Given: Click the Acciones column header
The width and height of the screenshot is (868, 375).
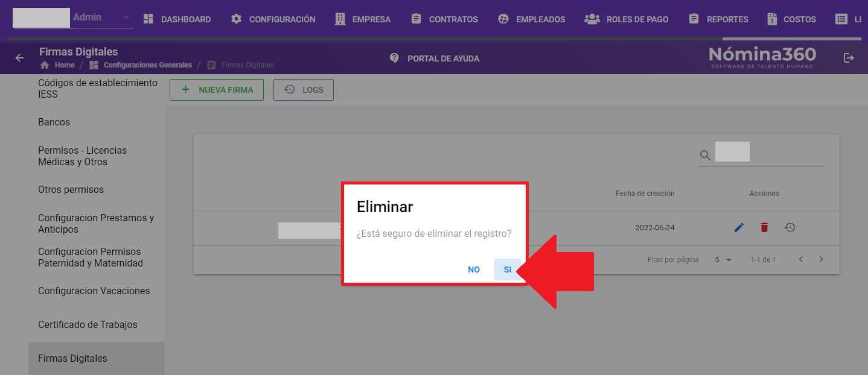Looking at the screenshot, I should 764,194.
